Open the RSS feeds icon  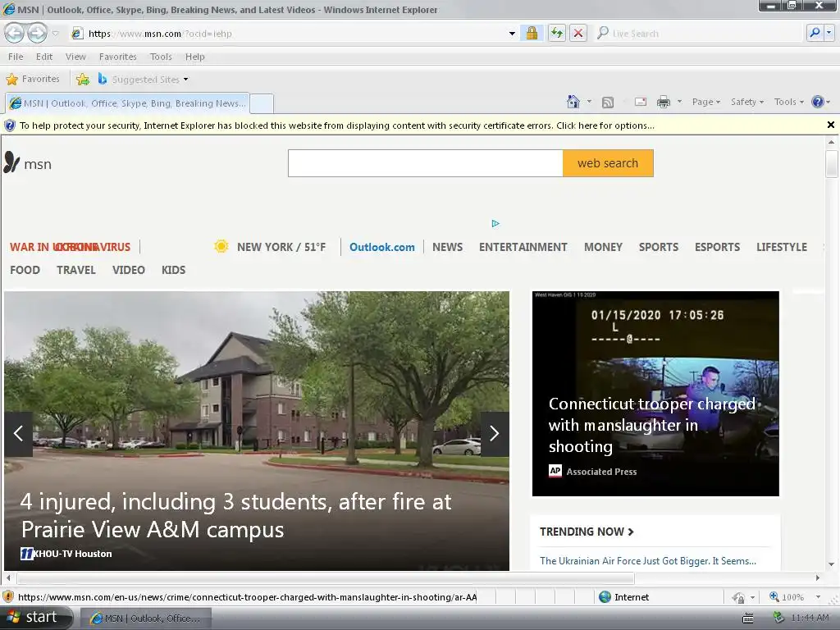click(x=608, y=103)
